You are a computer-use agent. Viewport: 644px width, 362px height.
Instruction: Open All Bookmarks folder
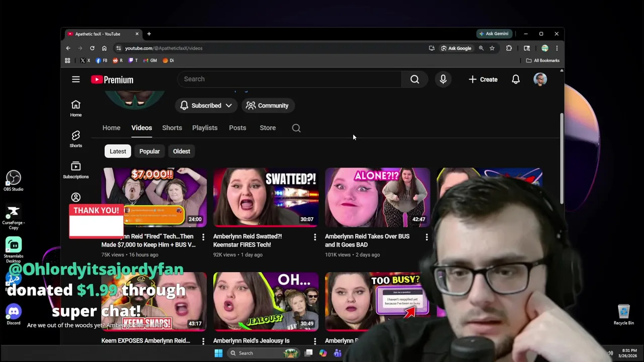542,60
